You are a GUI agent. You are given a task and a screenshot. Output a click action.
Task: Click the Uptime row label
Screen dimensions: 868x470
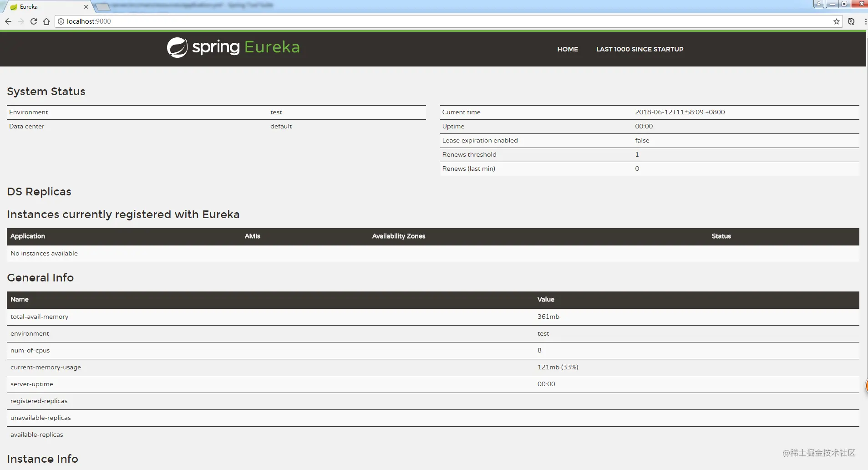click(453, 126)
